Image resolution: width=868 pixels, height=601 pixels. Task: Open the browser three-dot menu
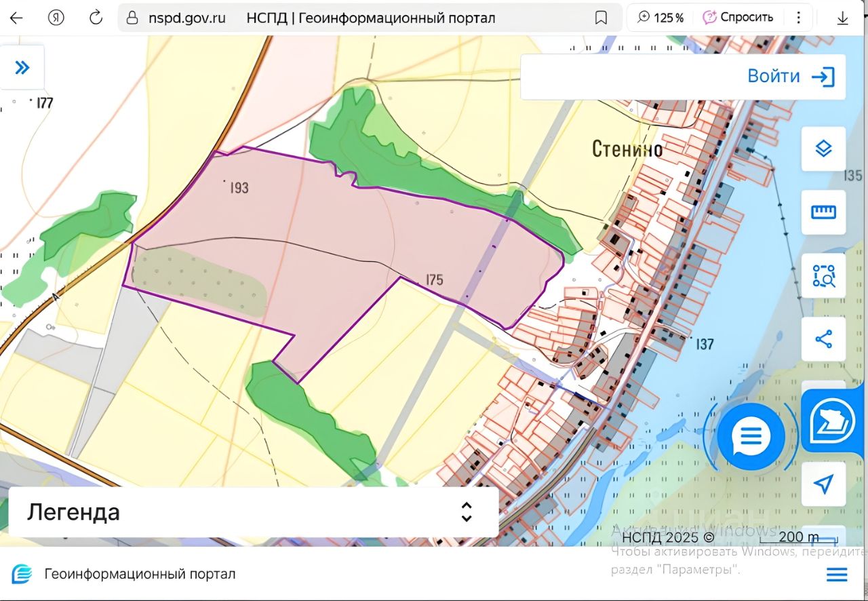coord(800,18)
